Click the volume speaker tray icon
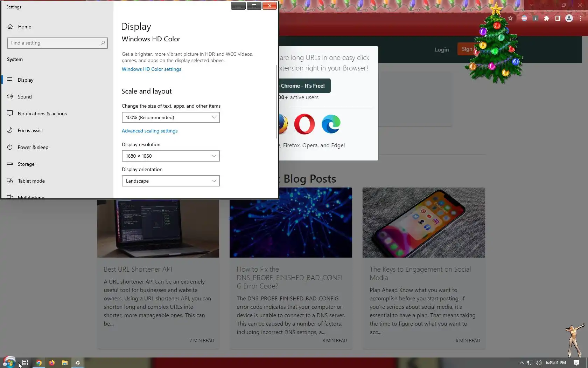588x368 pixels. click(539, 363)
